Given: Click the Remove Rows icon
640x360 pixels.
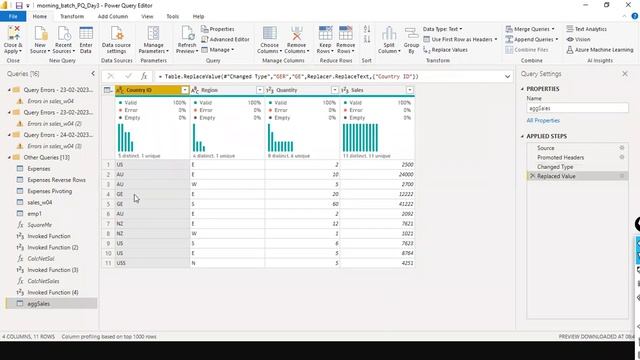Looking at the screenshot, I should coord(345,33).
